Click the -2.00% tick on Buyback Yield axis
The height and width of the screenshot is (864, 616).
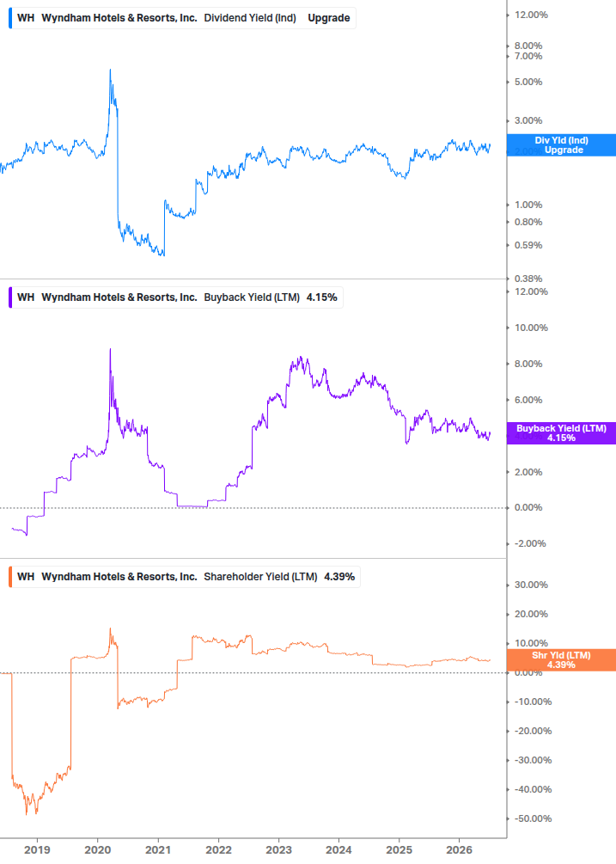click(x=530, y=544)
